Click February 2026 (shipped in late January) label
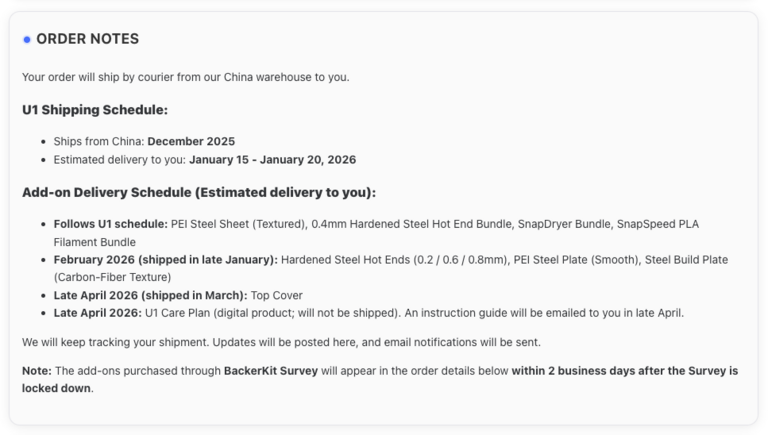Screen dimensions: 768x435 click(x=166, y=259)
